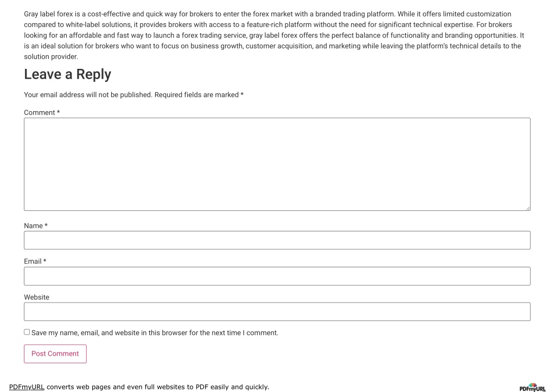
Task: Click inside the Name input field
Action: (x=277, y=240)
